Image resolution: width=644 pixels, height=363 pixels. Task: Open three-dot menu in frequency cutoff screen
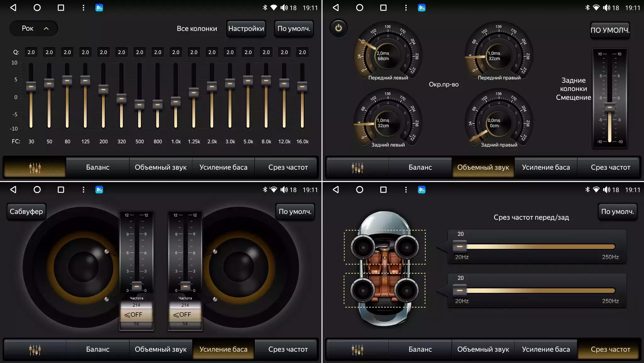coord(406,190)
